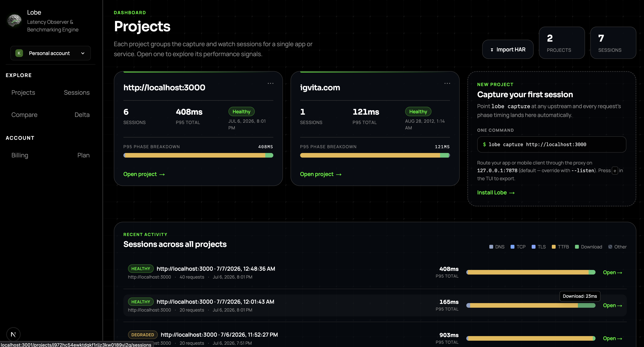The width and height of the screenshot is (644, 347).
Task: Click the 903ms P95 total value
Action: pos(449,335)
